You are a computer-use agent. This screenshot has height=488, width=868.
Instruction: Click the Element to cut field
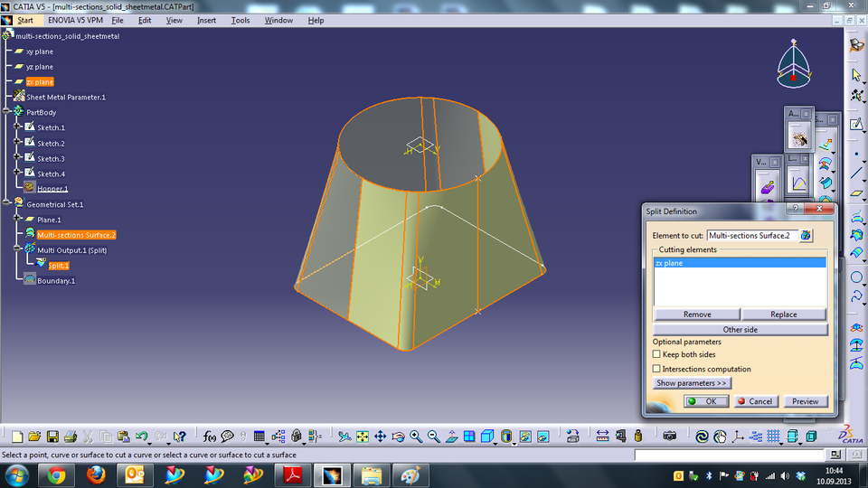pos(750,235)
